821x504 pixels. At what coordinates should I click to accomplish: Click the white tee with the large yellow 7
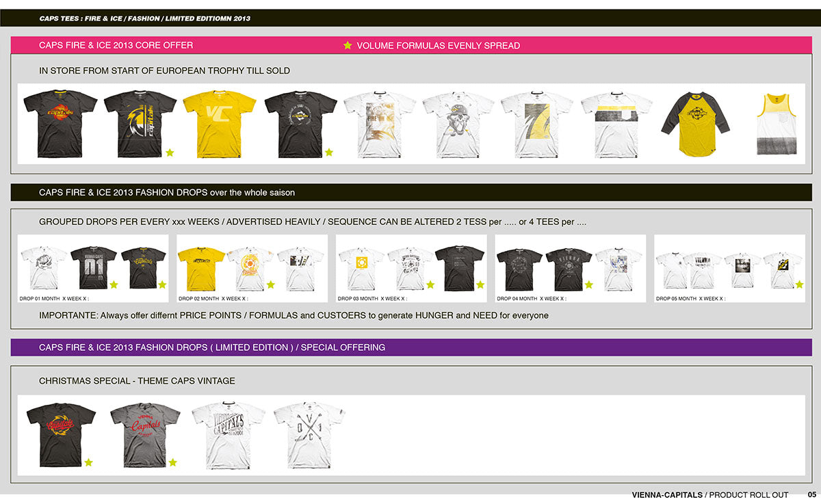point(536,124)
